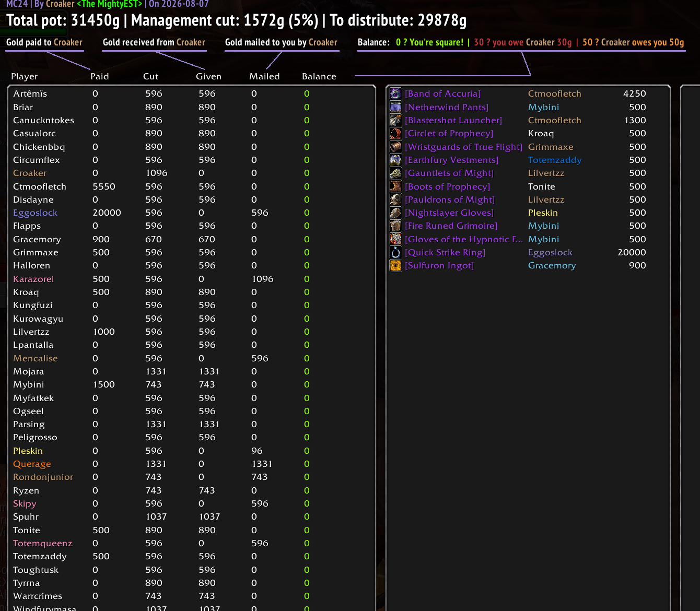Select player Eggoslock in the player list
This screenshot has height=611, width=700.
click(x=35, y=213)
